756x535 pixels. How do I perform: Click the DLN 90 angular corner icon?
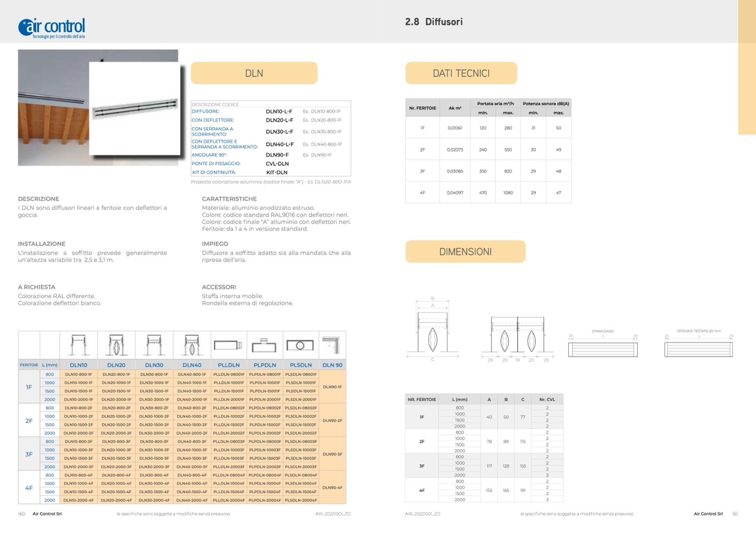(332, 345)
